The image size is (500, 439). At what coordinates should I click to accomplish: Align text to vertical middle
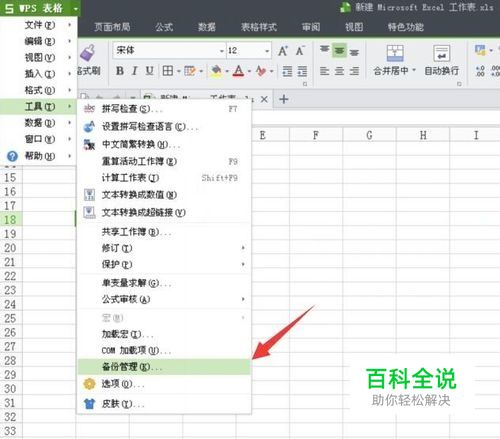[339, 51]
